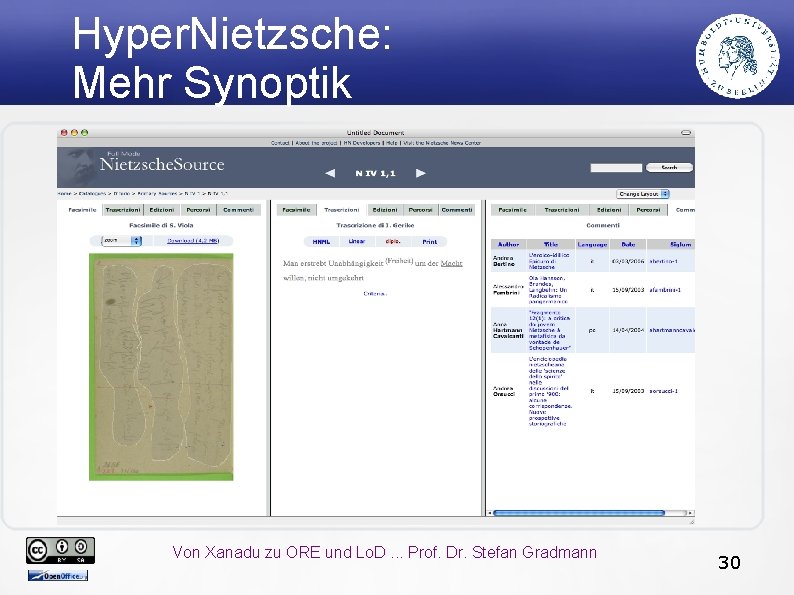Click the toolbar pill button in title bar
Screen dimensions: 794x595
[x=686, y=133]
